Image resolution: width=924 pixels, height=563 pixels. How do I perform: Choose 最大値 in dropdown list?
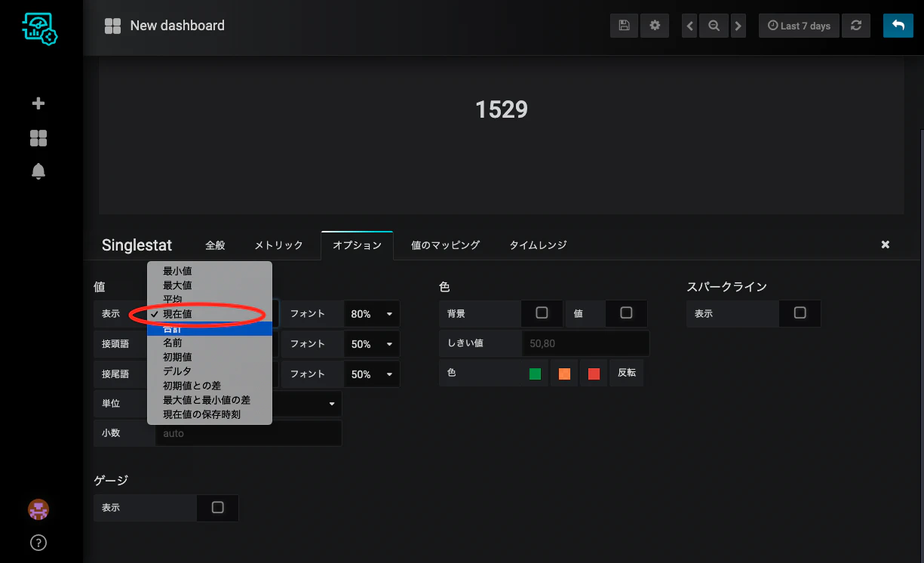point(210,285)
